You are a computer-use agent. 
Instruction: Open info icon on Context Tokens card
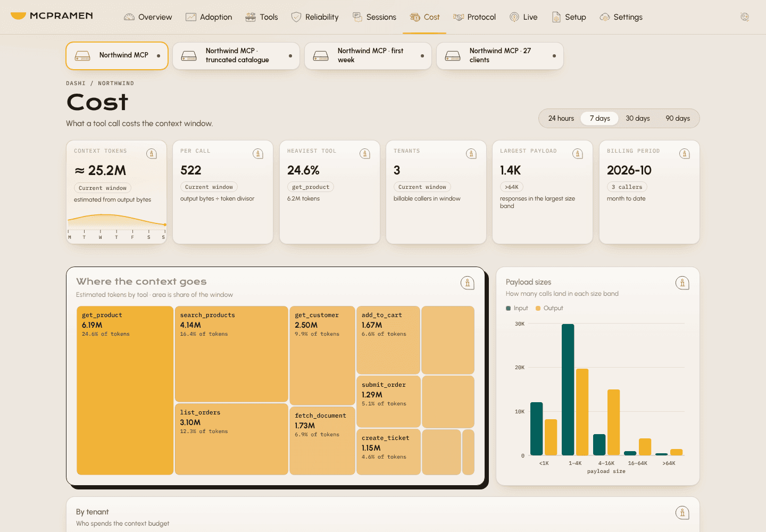coord(152,154)
